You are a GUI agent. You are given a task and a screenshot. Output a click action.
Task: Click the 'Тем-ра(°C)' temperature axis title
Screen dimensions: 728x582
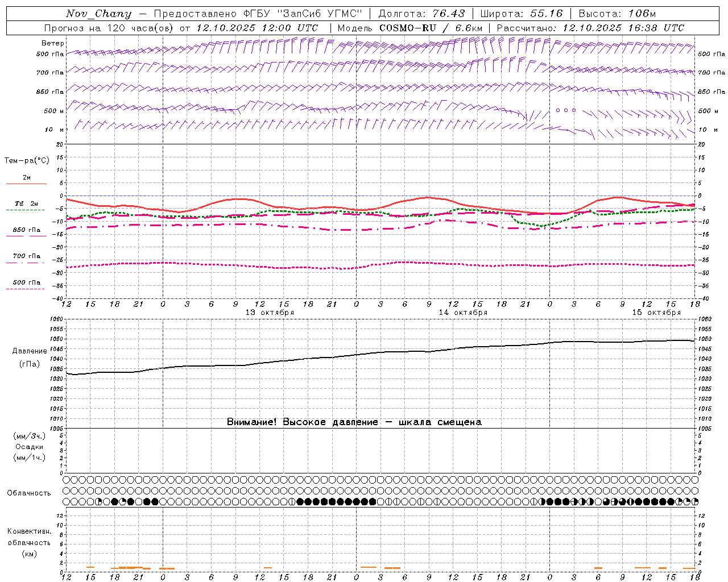pos(27,161)
